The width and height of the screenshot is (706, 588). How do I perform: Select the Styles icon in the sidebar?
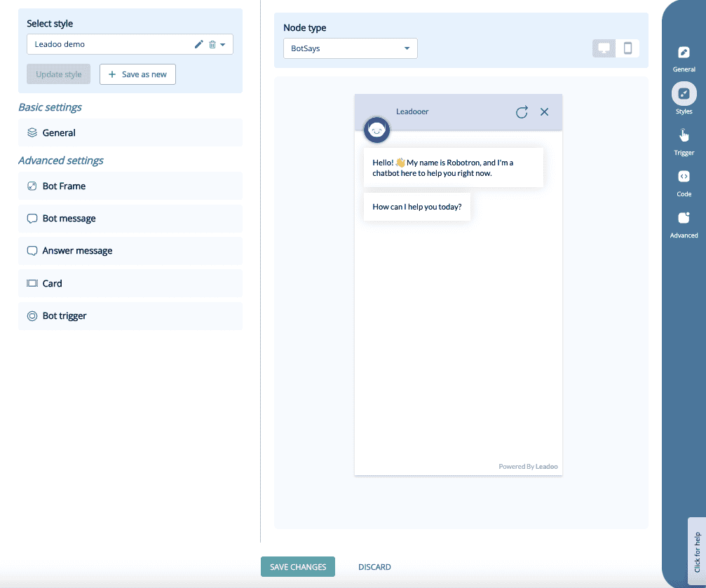(684, 93)
